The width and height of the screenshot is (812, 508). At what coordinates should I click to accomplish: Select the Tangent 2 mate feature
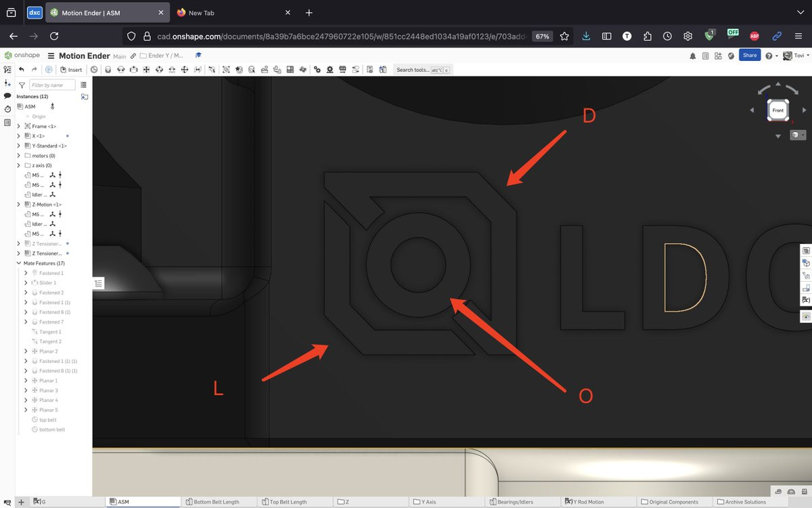[50, 341]
